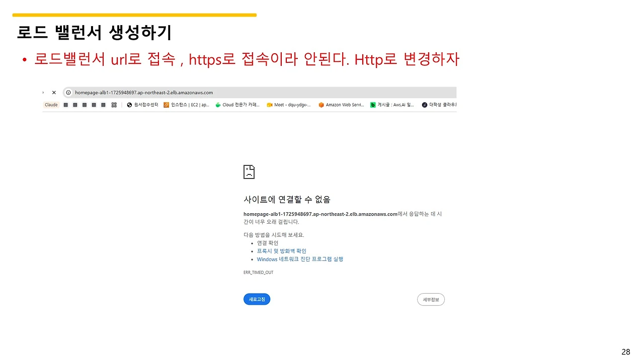This screenshot has height=362, width=644.
Task: Open the Meet bookmark
Action: click(x=289, y=105)
